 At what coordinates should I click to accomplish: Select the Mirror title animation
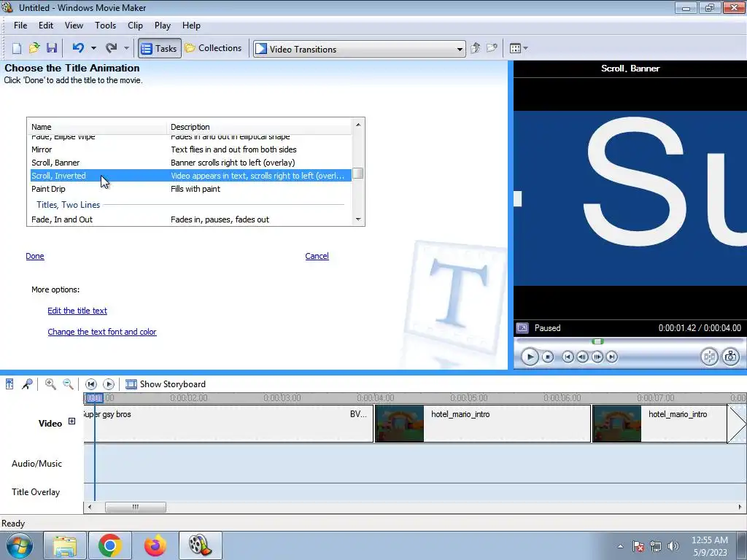191,149
